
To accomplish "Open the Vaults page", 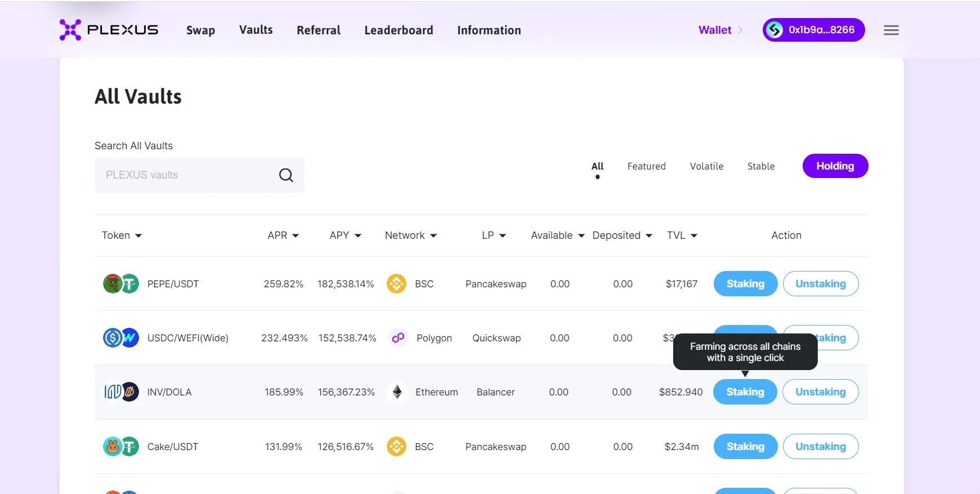I will tap(256, 30).
